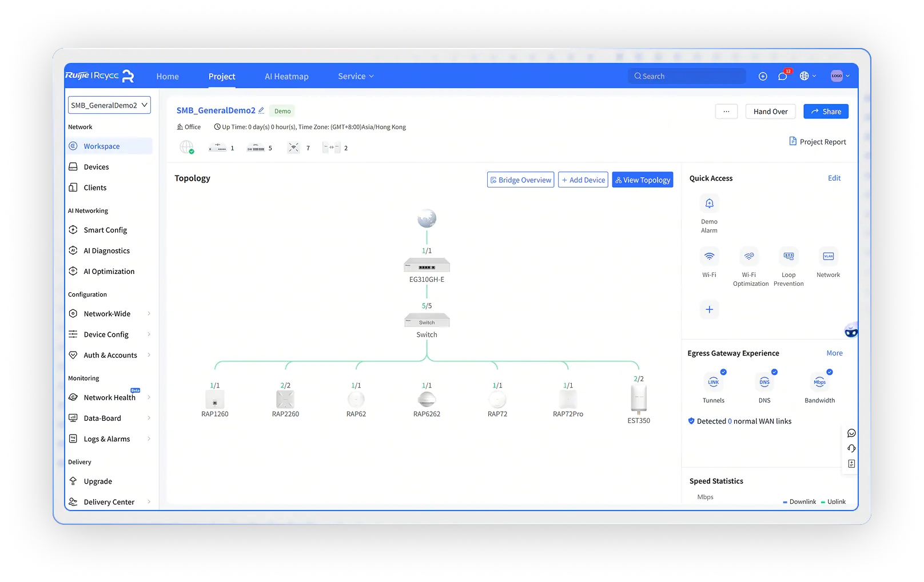Select the EST350 bridge device in topology
Image resolution: width=924 pixels, height=582 pixels.
(x=639, y=399)
